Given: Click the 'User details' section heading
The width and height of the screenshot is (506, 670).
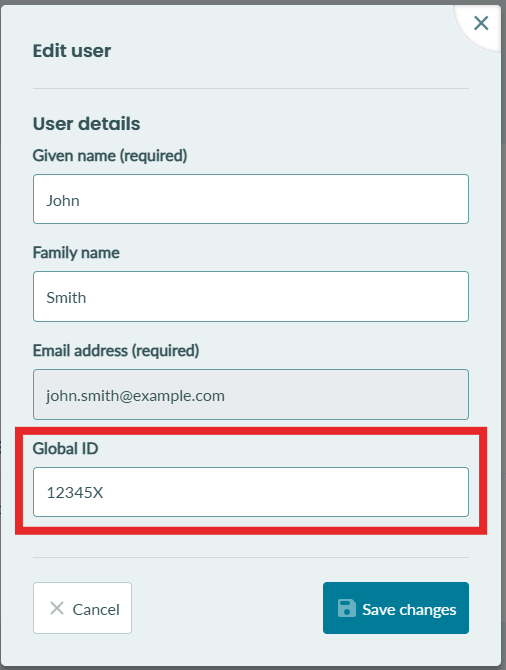Looking at the screenshot, I should click(86, 124).
